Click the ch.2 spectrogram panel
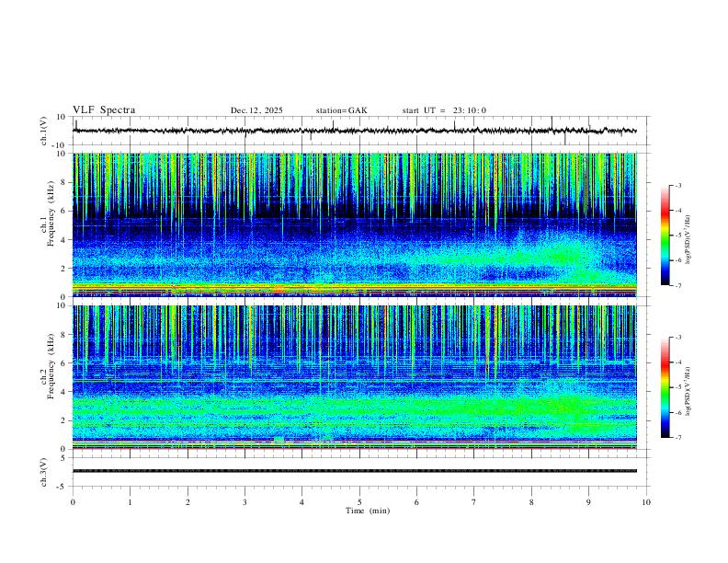This screenshot has width=728, height=563. click(354, 377)
